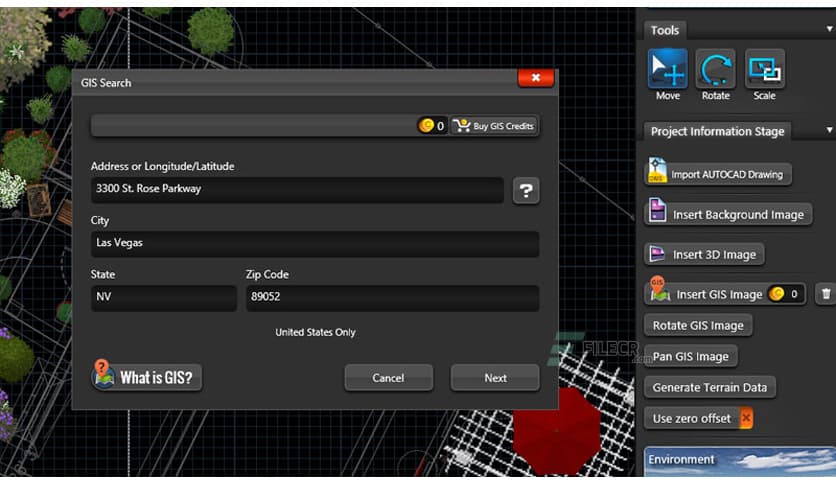
Task: Click Next in GIS Search
Action: click(x=495, y=378)
